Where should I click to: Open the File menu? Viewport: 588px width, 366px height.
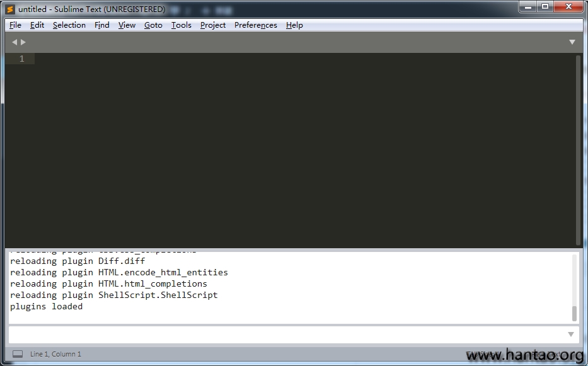click(x=16, y=25)
